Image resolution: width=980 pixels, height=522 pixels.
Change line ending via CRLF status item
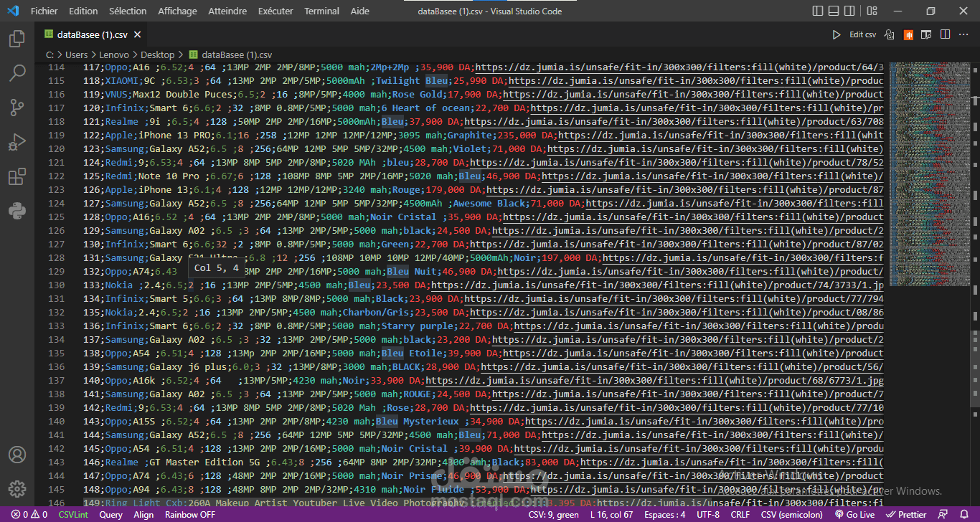pos(740,514)
